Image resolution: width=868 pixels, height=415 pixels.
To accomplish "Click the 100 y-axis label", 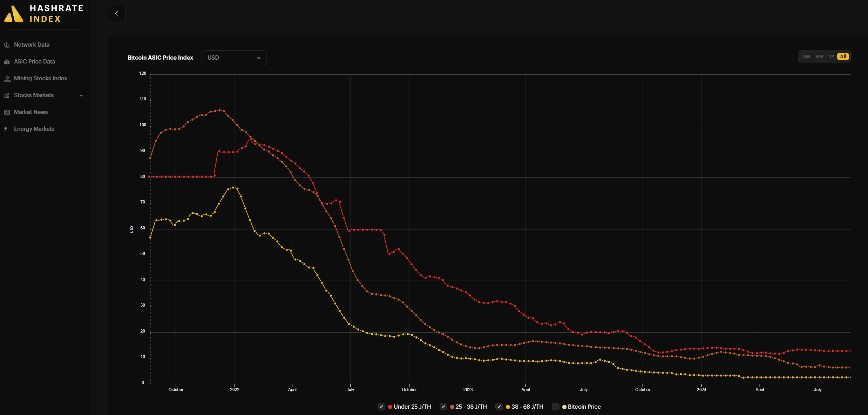I will click(x=143, y=125).
